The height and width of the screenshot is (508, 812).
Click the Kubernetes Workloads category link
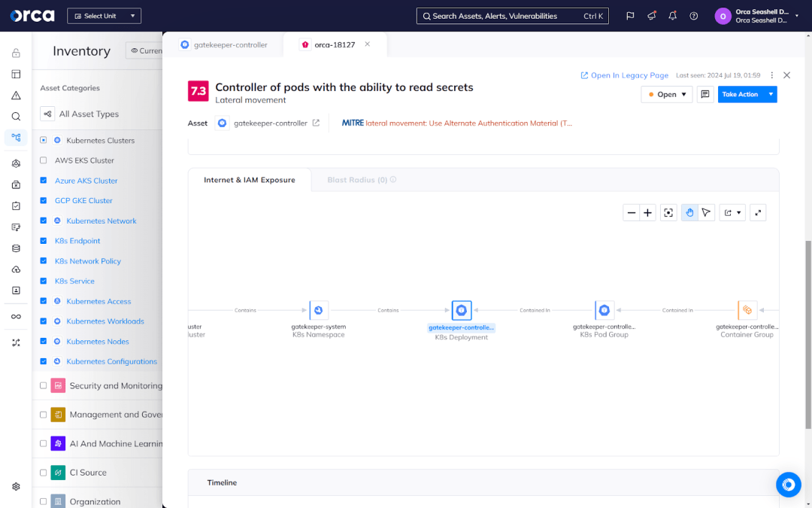click(x=105, y=321)
